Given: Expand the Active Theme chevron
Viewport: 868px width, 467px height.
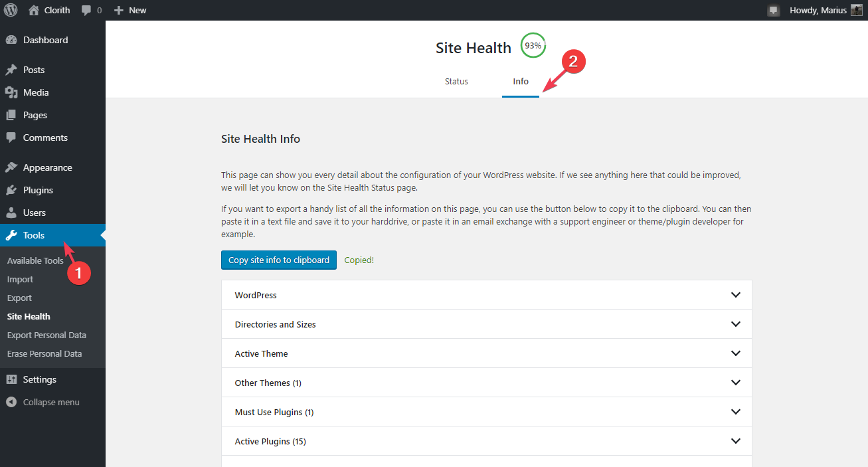Looking at the screenshot, I should tap(735, 353).
